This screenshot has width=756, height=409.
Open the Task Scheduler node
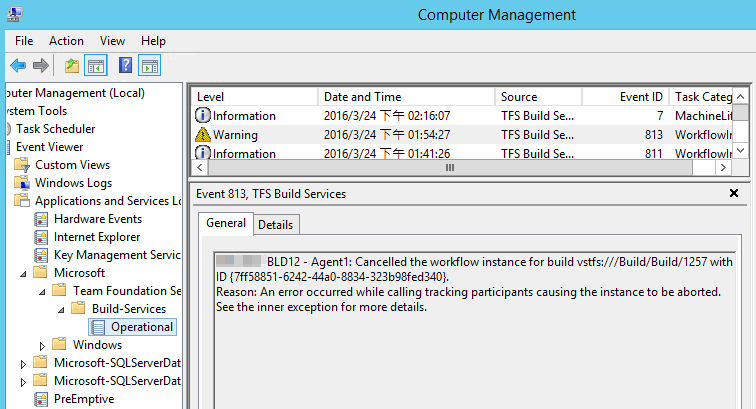coord(55,129)
